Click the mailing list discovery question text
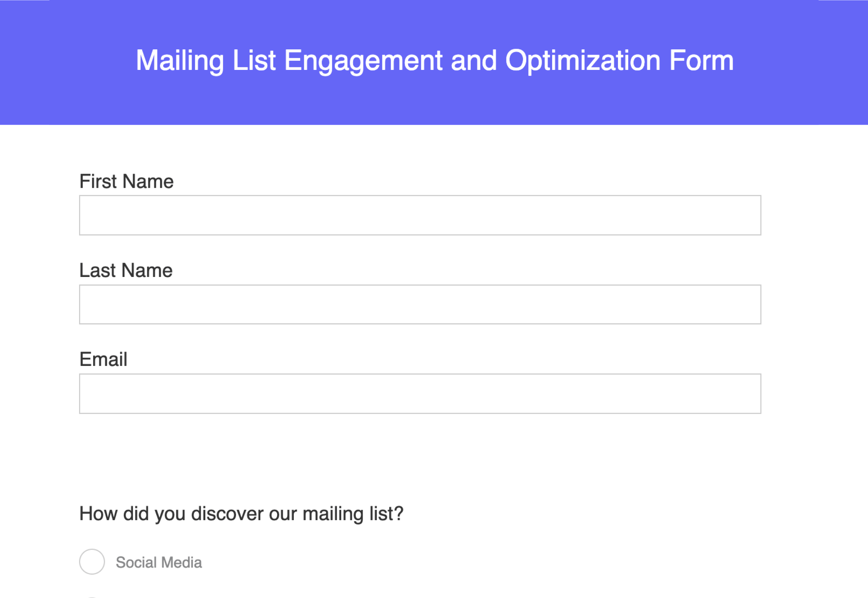The width and height of the screenshot is (868, 598). pyautogui.click(x=241, y=513)
